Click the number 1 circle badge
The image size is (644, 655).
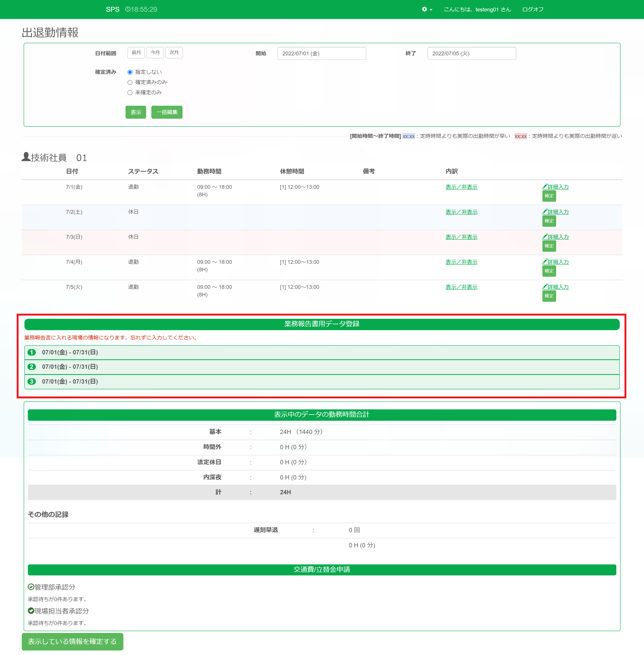[x=32, y=352]
